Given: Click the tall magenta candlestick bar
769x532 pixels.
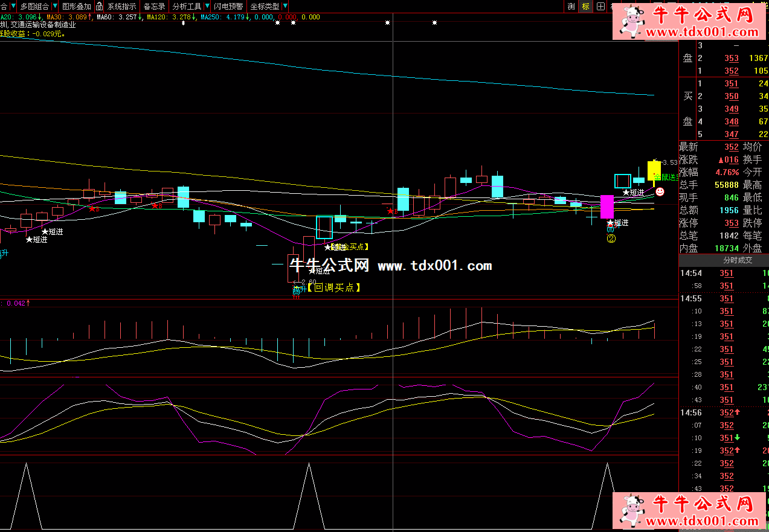Looking at the screenshot, I should coord(607,207).
